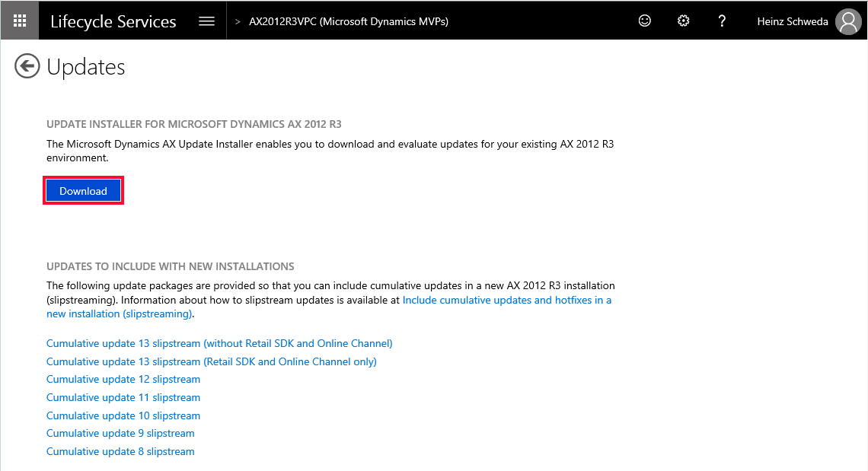
Task: Open Cumulative update 12 slipstream link
Action: (123, 379)
